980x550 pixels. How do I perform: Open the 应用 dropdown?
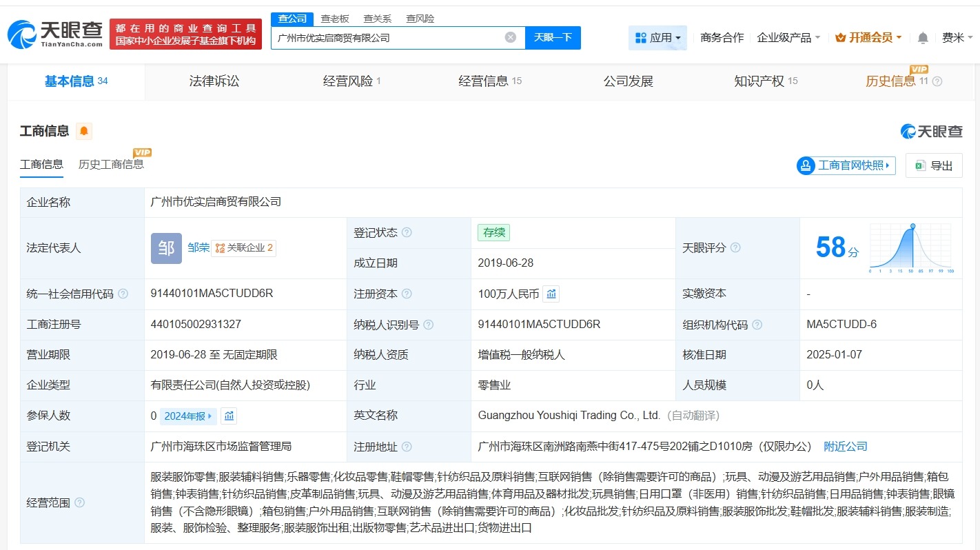[x=657, y=38]
